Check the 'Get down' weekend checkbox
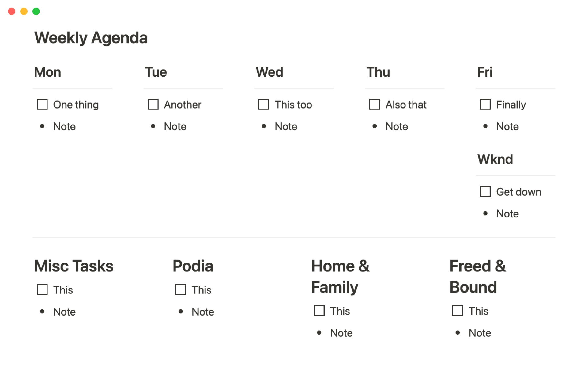Image resolution: width=588 pixels, height=368 pixels. coord(485,192)
